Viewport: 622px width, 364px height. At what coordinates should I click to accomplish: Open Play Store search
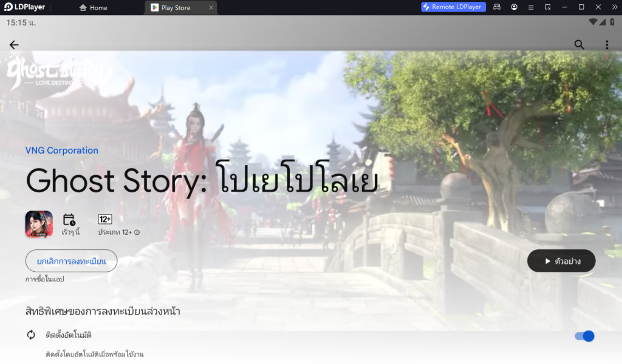pyautogui.click(x=579, y=45)
